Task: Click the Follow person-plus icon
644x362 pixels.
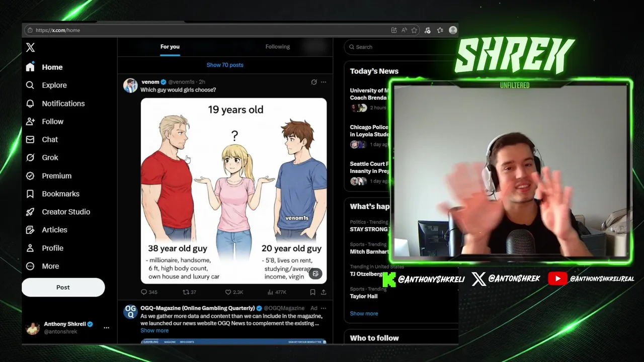Action: coord(30,121)
